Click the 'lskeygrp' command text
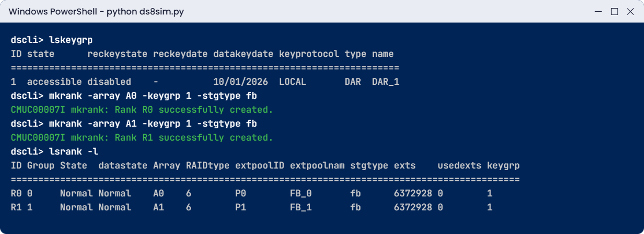 coord(71,40)
